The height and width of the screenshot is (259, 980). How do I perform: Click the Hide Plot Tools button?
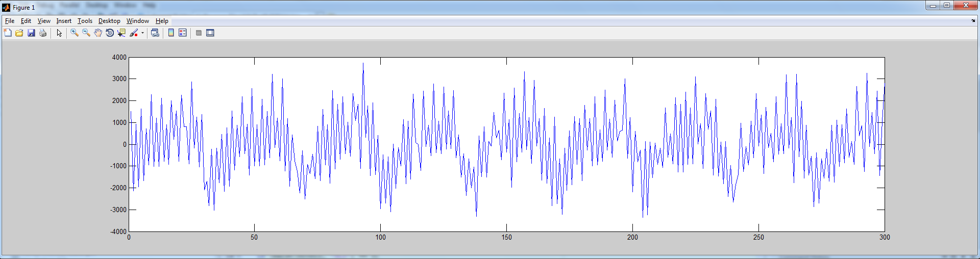point(199,33)
